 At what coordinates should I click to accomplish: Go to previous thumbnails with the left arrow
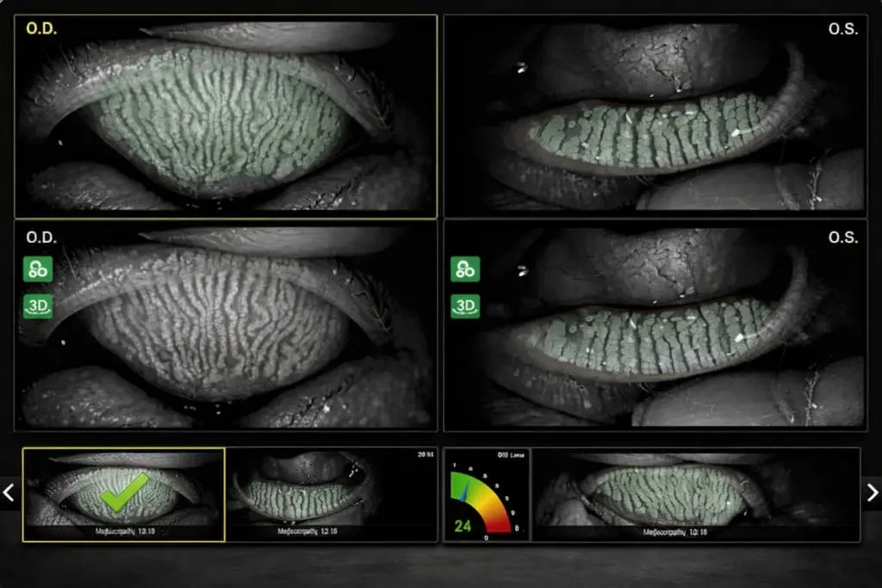pyautogui.click(x=9, y=493)
